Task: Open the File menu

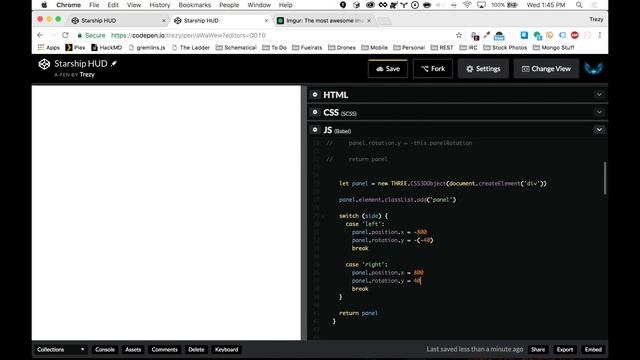Action: [x=94, y=5]
